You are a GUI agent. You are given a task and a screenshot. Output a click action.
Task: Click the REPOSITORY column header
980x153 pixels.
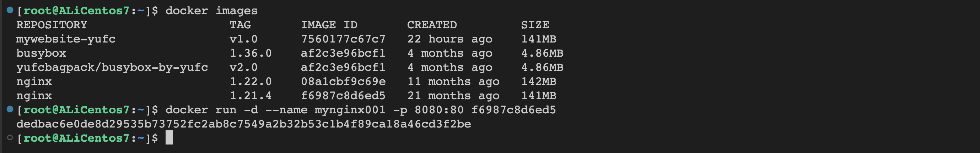52,25
